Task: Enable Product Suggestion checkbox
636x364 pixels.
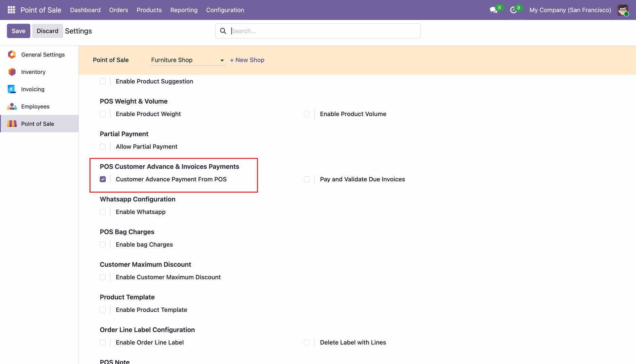Action: pyautogui.click(x=103, y=81)
